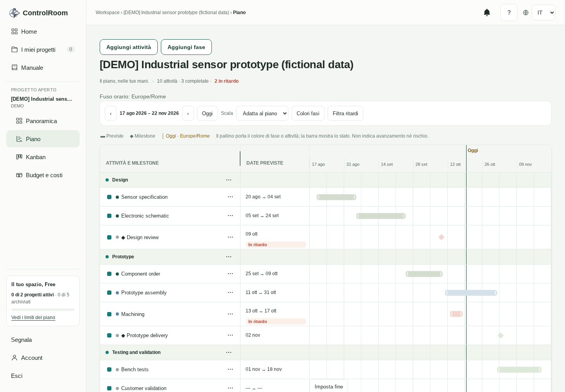Open options menu for Prototype delivery
Image resolution: width=565 pixels, height=392 pixels.
point(230,335)
